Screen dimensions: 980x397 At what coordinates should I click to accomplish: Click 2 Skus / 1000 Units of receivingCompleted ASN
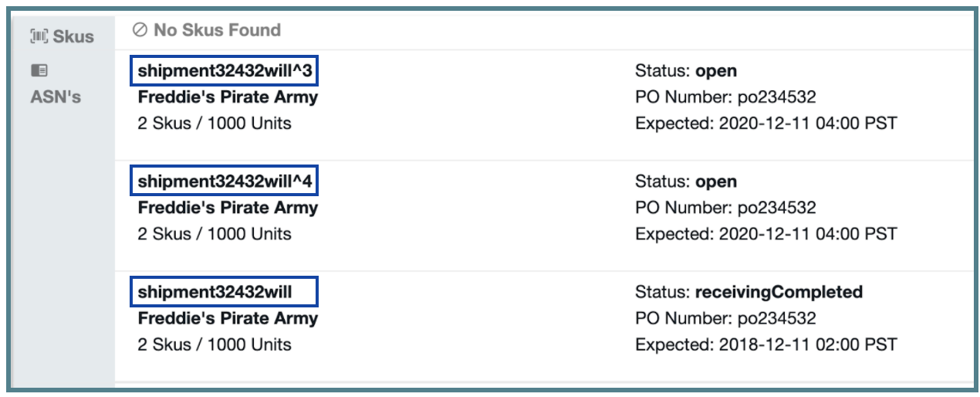click(x=215, y=344)
